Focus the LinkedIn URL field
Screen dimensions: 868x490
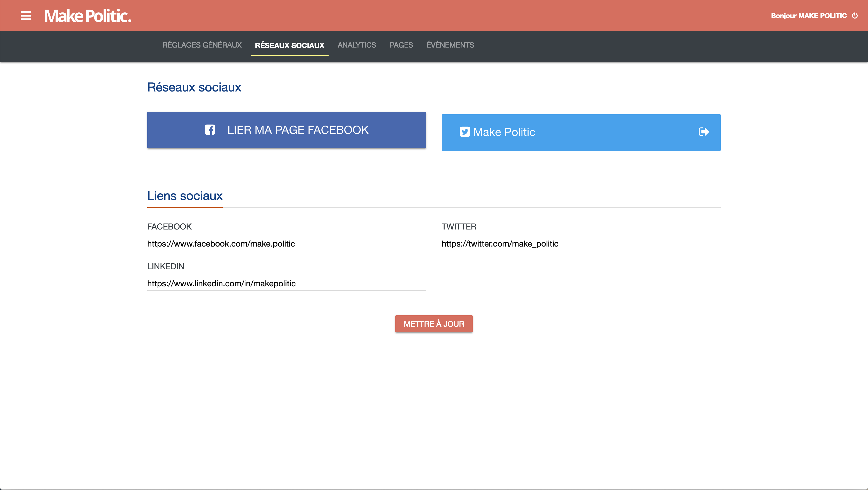pyautogui.click(x=286, y=284)
